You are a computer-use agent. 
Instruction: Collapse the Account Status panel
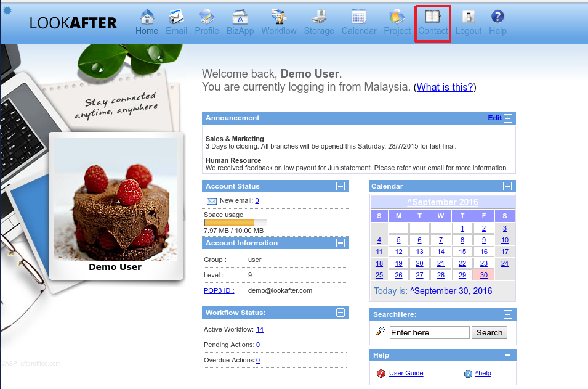(x=340, y=186)
